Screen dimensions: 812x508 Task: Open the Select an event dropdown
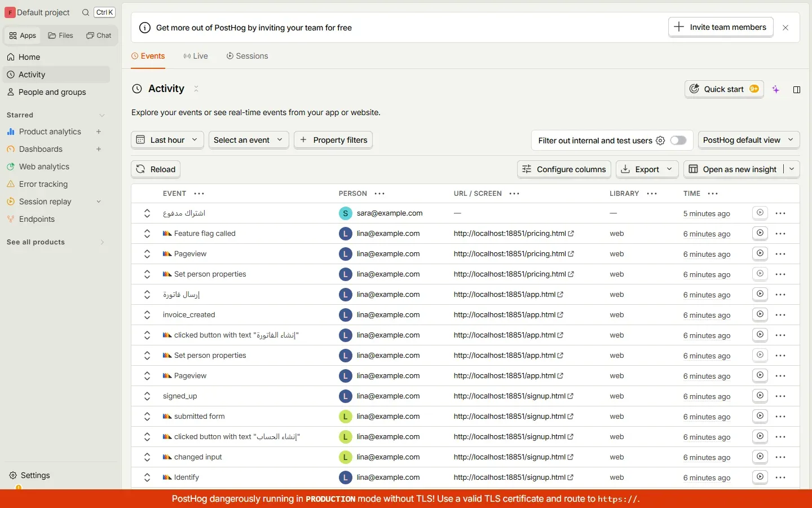(249, 140)
